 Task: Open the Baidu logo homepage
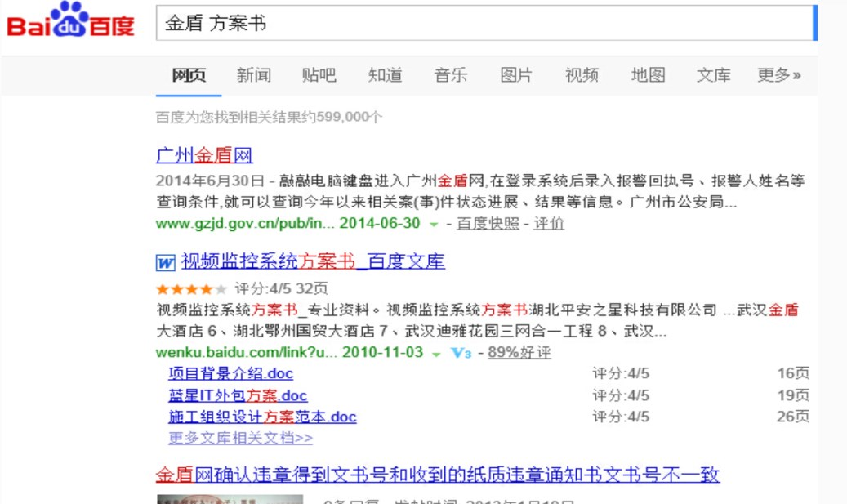coord(70,20)
